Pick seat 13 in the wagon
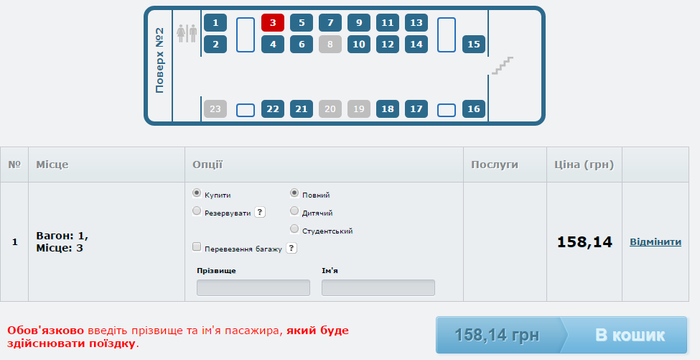 417,23
